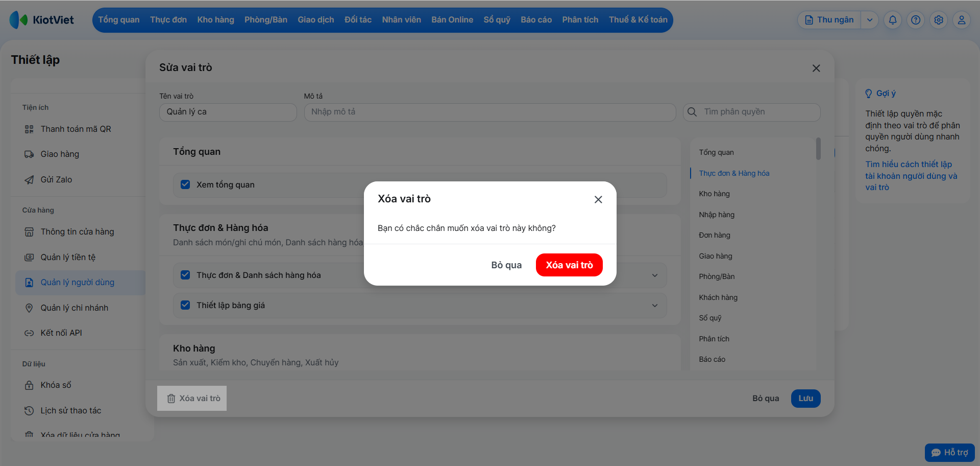Image resolution: width=980 pixels, height=466 pixels.
Task: Click the KiotViet logo
Action: tap(42, 20)
